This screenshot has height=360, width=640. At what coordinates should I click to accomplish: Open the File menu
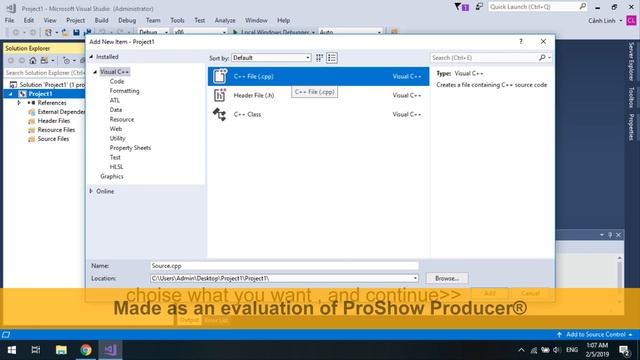[x=9, y=20]
